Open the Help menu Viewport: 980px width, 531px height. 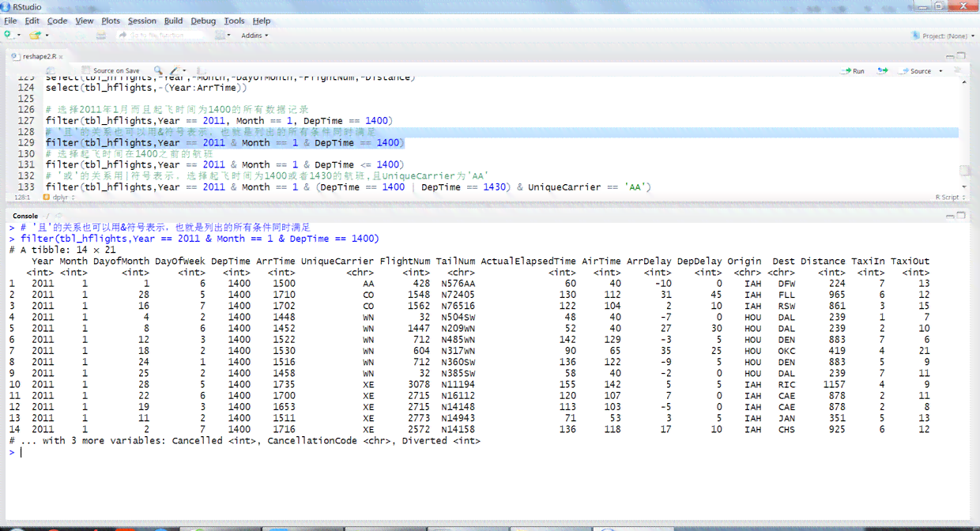coord(262,21)
